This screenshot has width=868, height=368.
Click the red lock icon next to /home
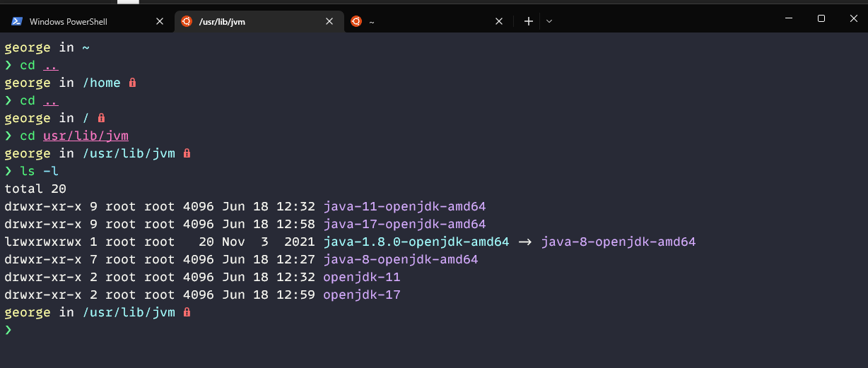132,83
